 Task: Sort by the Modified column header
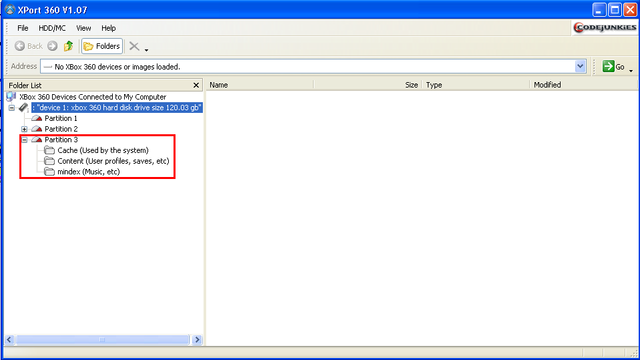coord(584,85)
